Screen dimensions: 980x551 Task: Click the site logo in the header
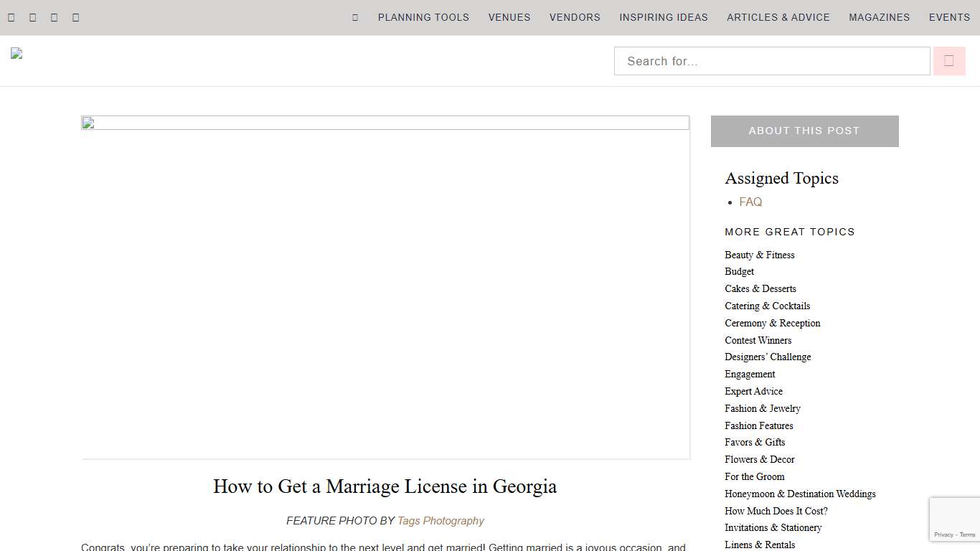tap(16, 52)
